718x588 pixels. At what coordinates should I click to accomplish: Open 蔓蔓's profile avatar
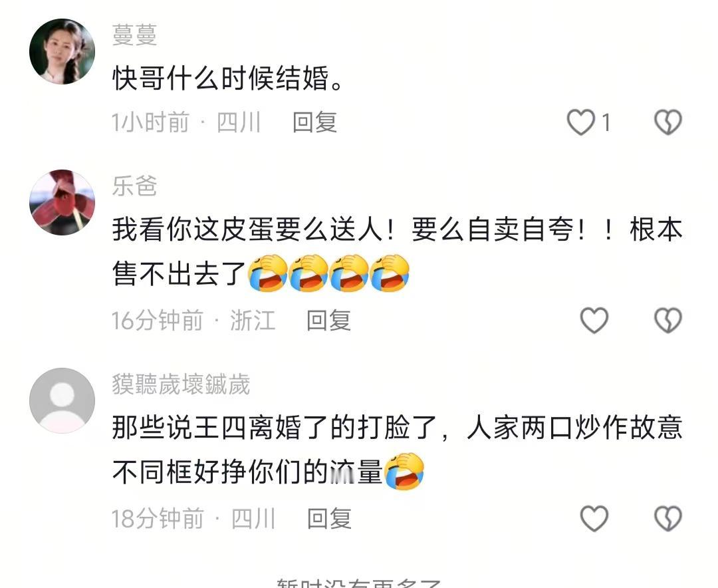62,51
